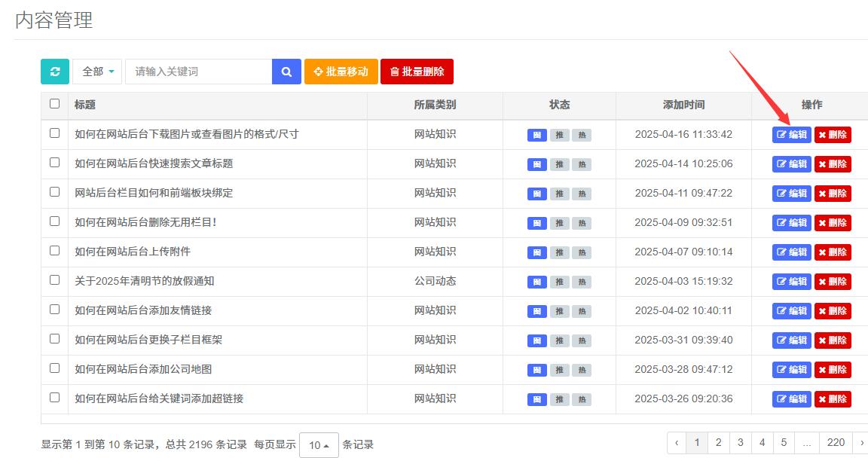868x458 pixels.
Task: Go to next page with right chevron
Action: coord(861,443)
